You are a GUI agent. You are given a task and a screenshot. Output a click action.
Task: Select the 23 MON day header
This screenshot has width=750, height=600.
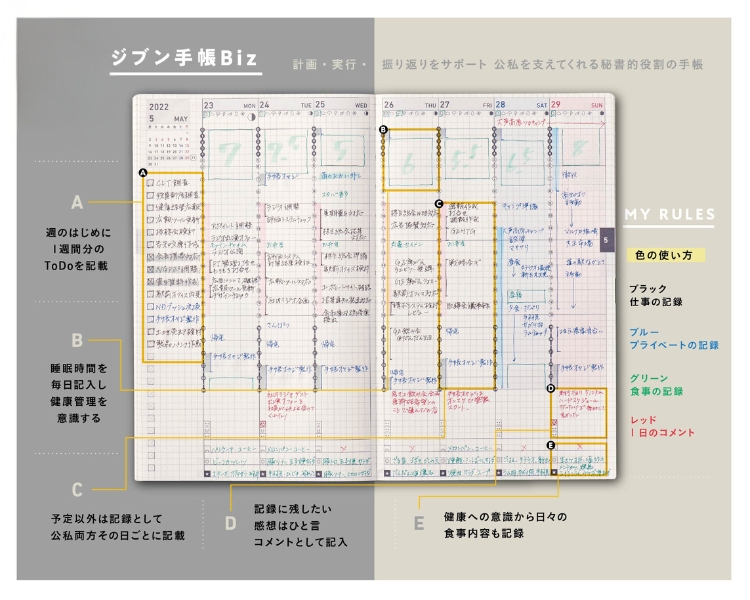pos(230,105)
